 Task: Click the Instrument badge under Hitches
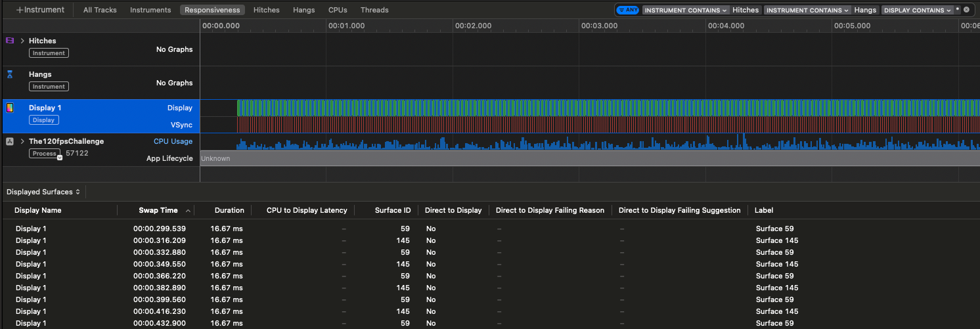[x=49, y=53]
